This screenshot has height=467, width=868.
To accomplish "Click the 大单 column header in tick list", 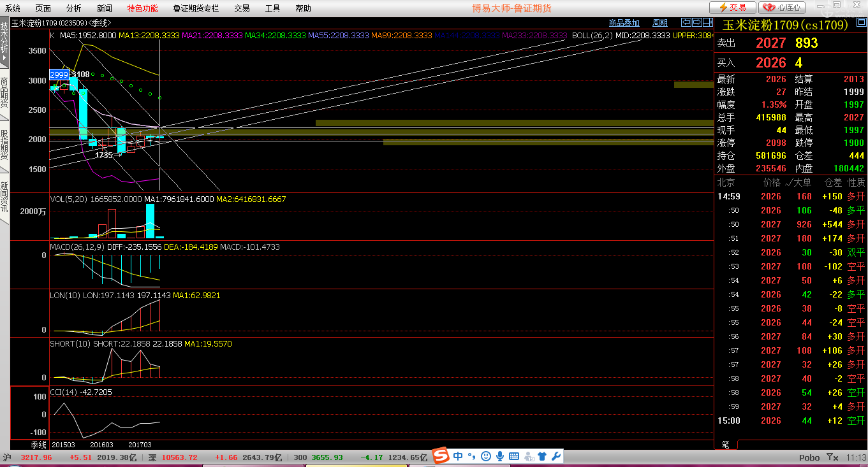I will (802, 182).
